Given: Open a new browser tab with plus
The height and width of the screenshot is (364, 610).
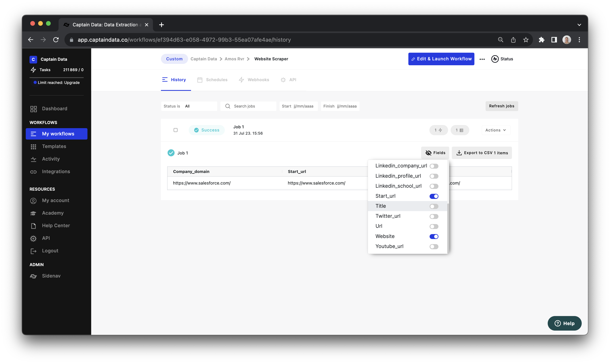Looking at the screenshot, I should pyautogui.click(x=161, y=25).
